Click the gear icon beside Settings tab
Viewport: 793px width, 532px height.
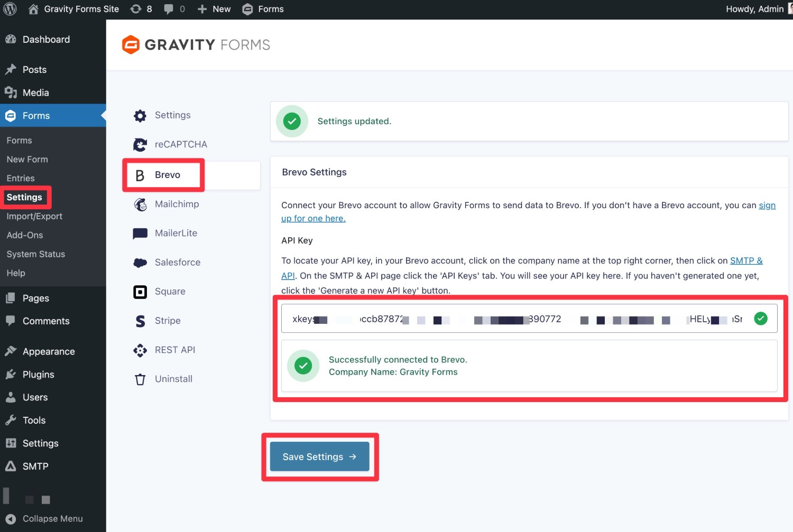(140, 116)
